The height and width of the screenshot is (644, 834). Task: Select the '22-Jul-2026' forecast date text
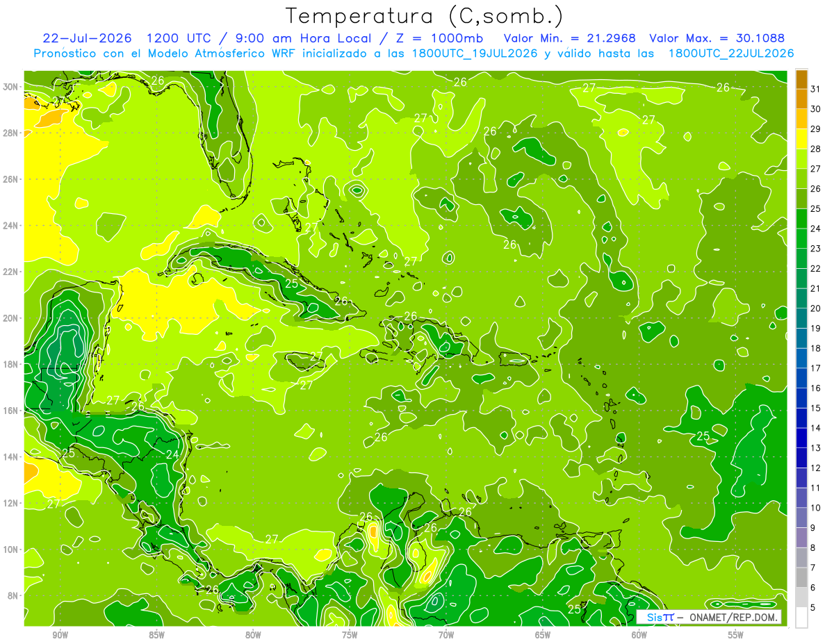[x=88, y=38]
